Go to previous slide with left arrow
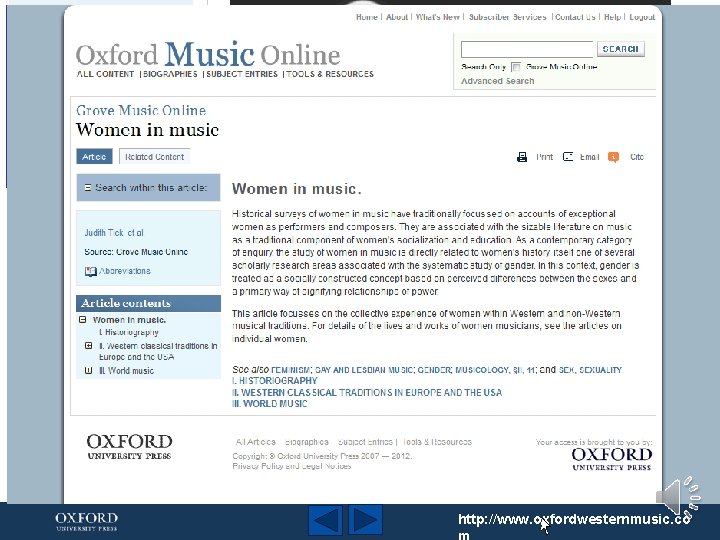The image size is (720, 540). click(325, 520)
